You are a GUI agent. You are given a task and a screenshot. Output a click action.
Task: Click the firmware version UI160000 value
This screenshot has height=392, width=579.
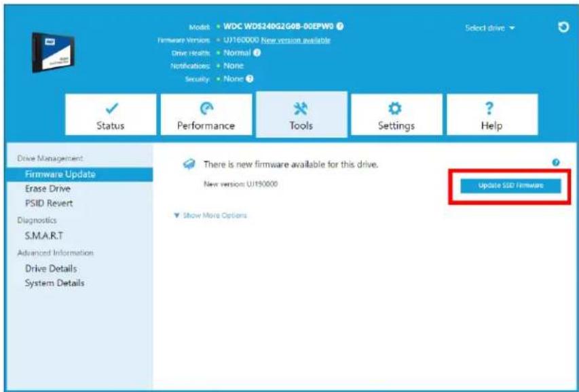pyautogui.click(x=241, y=40)
